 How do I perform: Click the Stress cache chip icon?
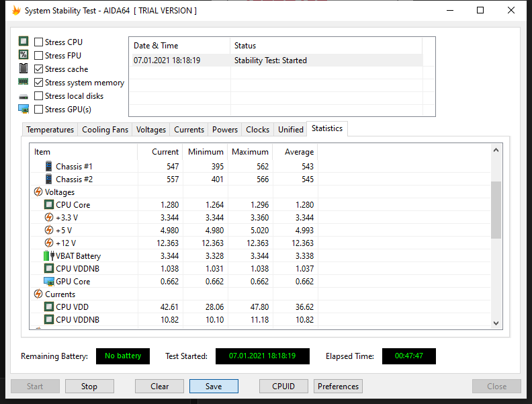click(x=24, y=69)
